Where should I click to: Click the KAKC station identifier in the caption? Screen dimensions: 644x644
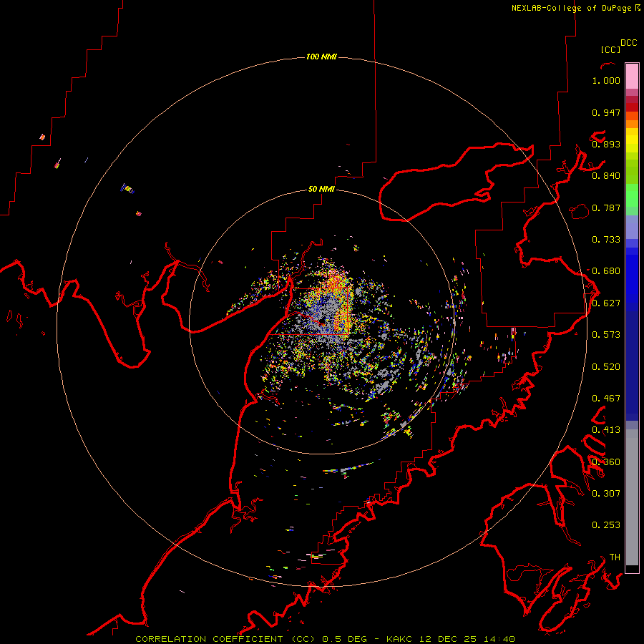[x=400, y=639]
